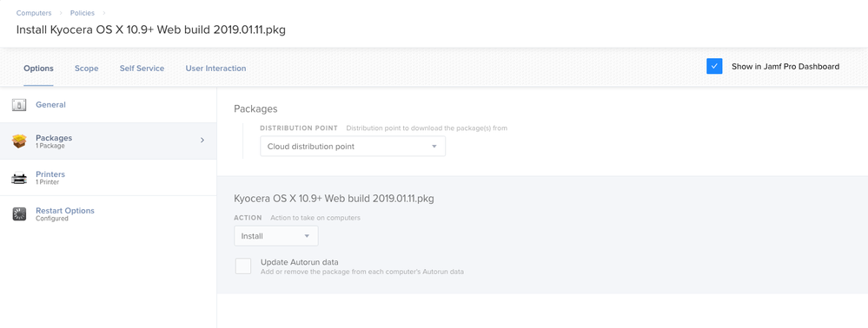
Task: Click the General payload icon
Action: pos(19,104)
